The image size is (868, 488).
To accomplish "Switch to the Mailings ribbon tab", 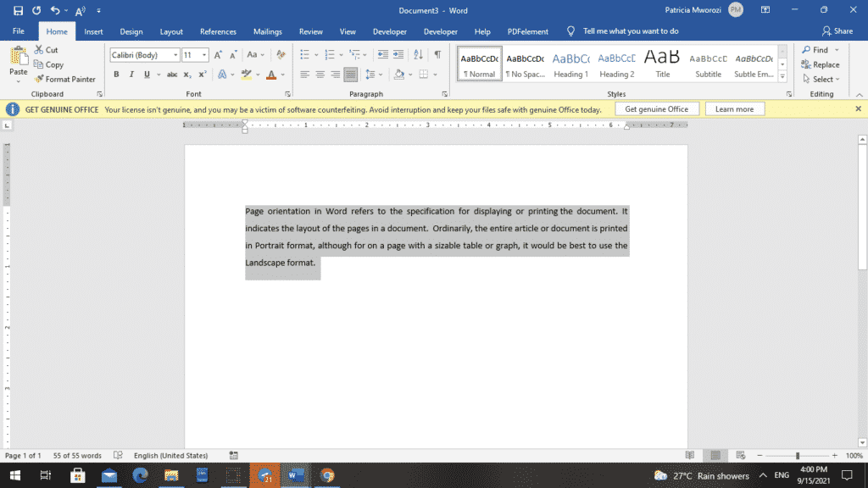I will click(268, 31).
